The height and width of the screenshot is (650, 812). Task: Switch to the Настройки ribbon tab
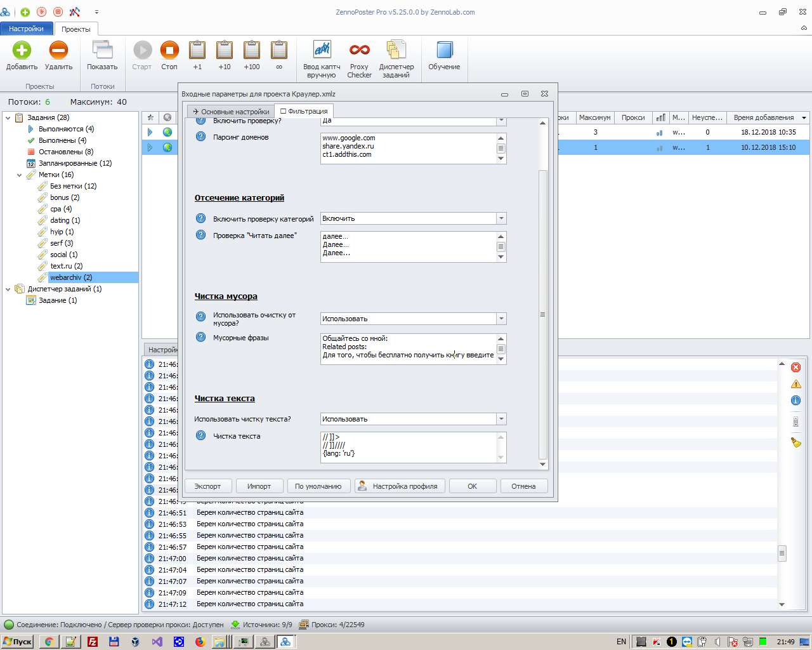(x=26, y=29)
